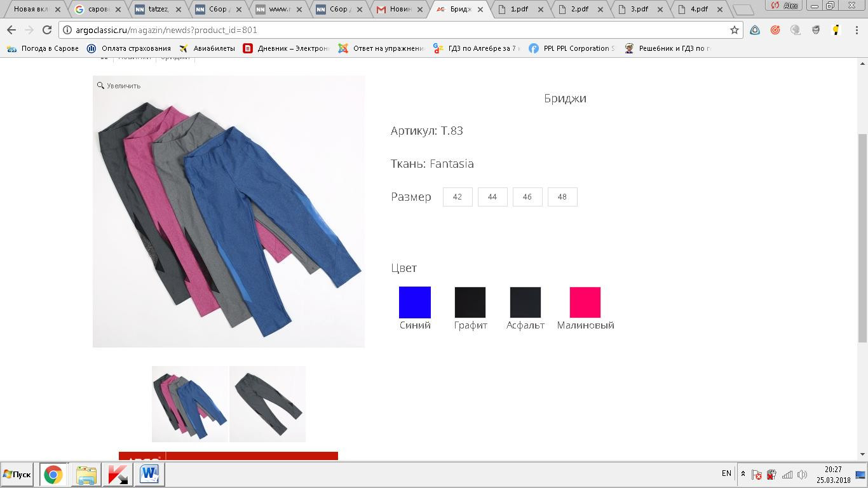
Task: Select the single gray breeches thumbnail
Action: click(268, 404)
